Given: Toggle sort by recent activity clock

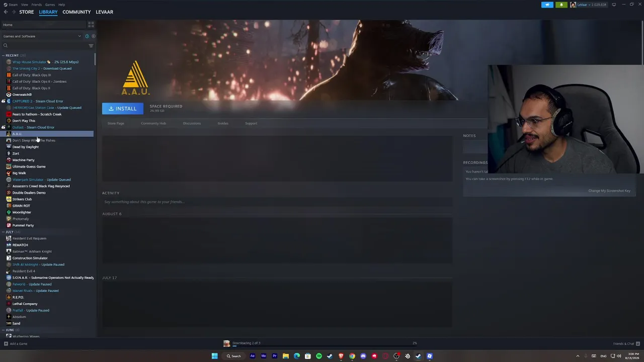Looking at the screenshot, I should coord(87,36).
